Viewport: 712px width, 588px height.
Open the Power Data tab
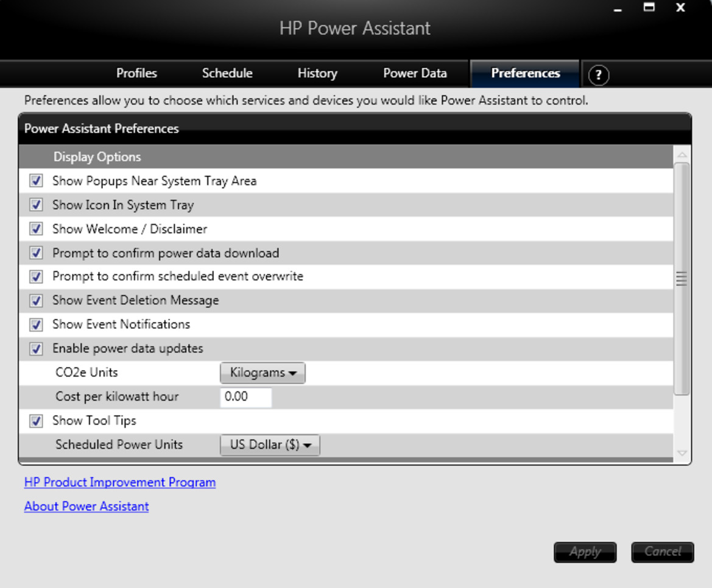[x=415, y=74]
